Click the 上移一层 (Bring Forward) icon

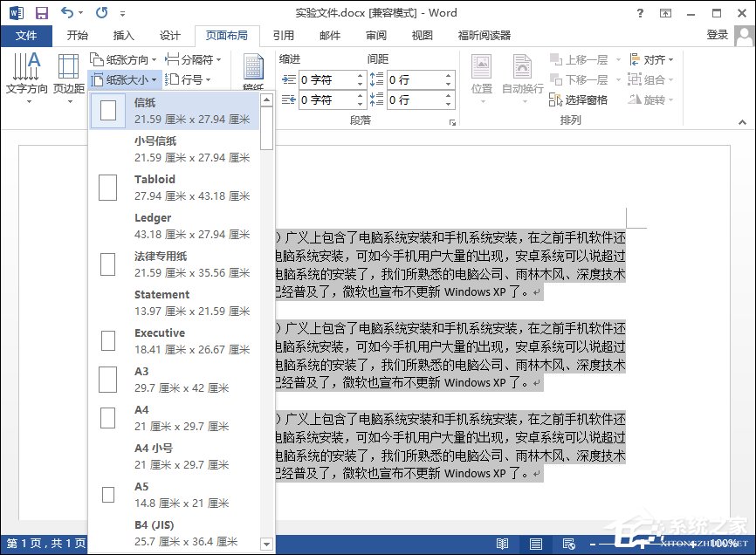(581, 58)
